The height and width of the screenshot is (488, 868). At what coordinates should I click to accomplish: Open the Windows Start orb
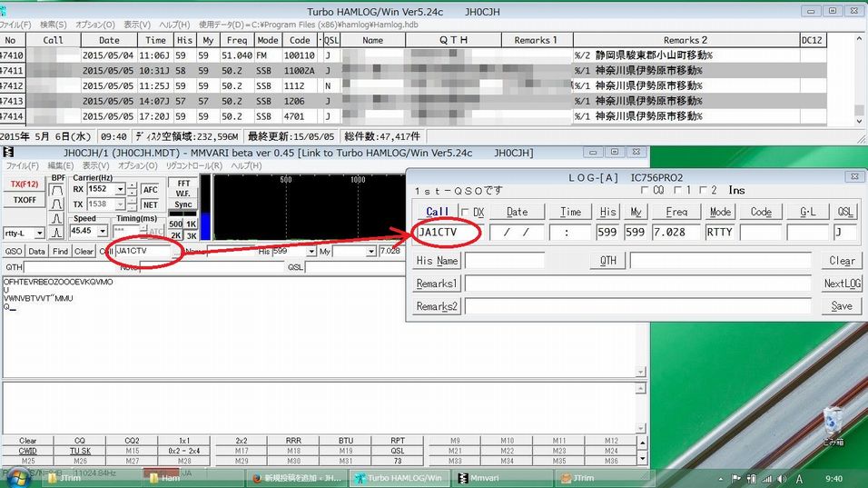pos(18,477)
